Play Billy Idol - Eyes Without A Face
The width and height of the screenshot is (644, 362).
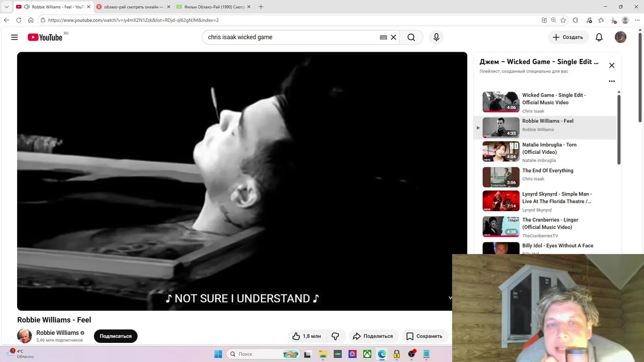coord(545,248)
